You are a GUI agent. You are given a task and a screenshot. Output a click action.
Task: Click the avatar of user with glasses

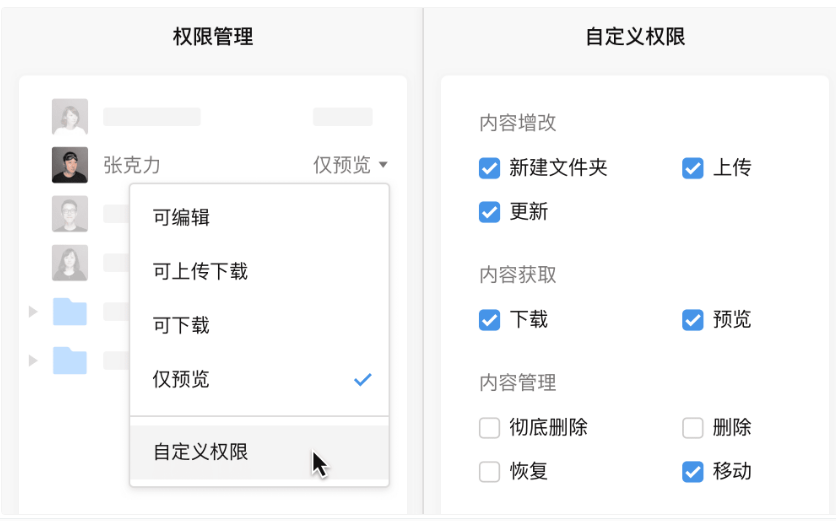(70, 214)
